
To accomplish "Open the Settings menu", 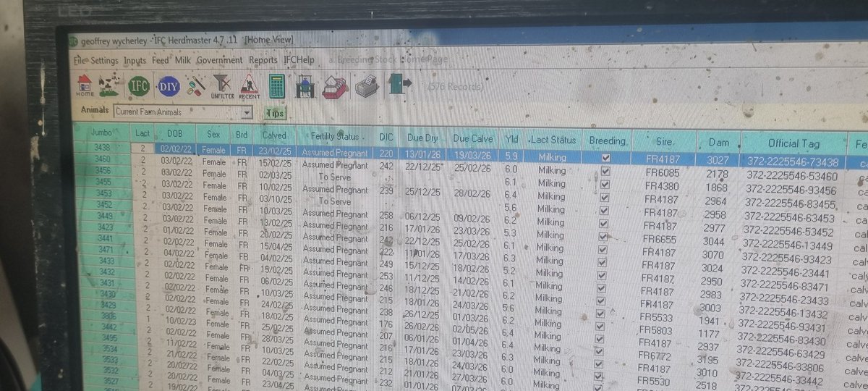I will coord(104,61).
